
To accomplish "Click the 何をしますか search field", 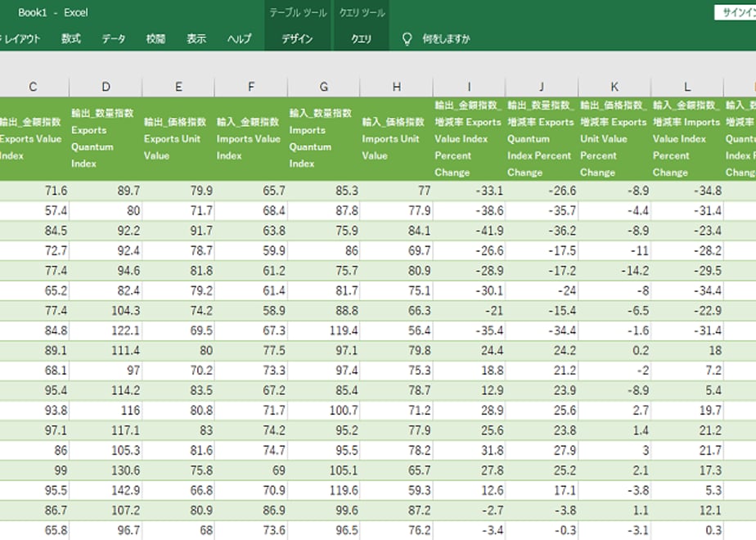I will click(x=446, y=38).
